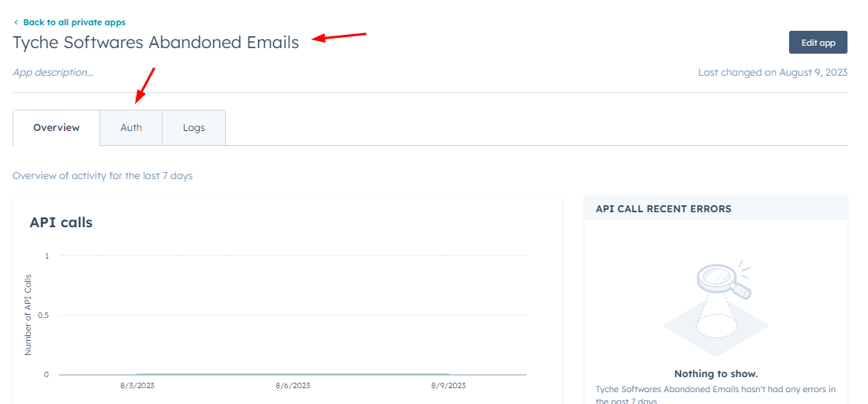Click the Tyche Softwares Abandoned Emails title

pos(155,43)
